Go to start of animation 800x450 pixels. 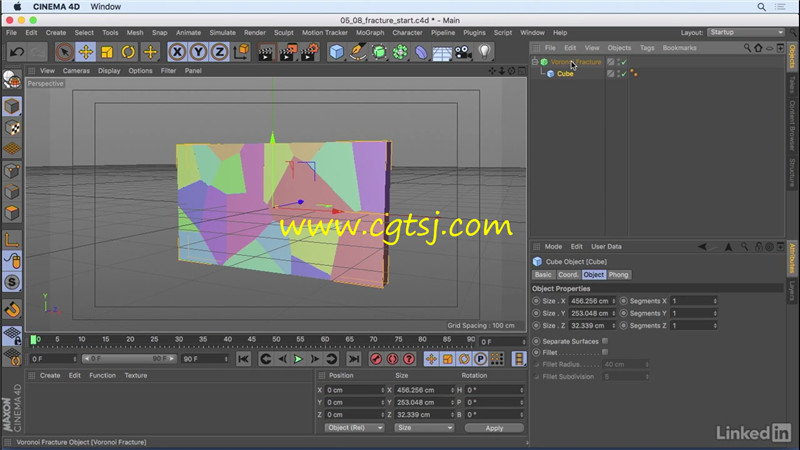click(243, 359)
